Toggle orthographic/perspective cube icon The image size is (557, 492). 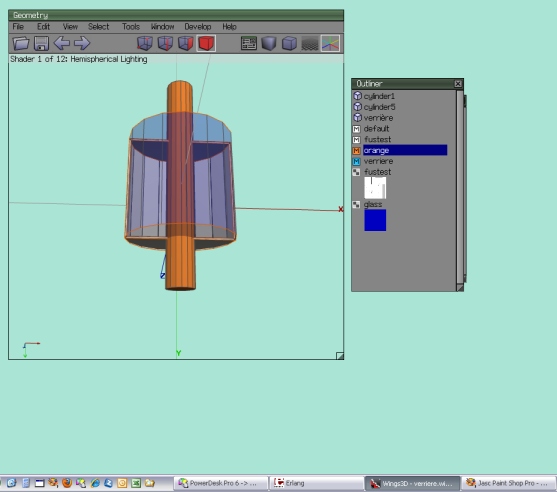tap(289, 43)
